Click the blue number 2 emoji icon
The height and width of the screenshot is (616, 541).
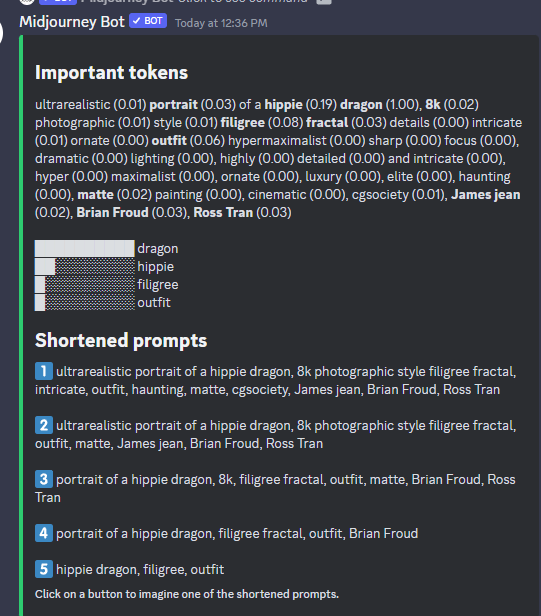click(44, 425)
